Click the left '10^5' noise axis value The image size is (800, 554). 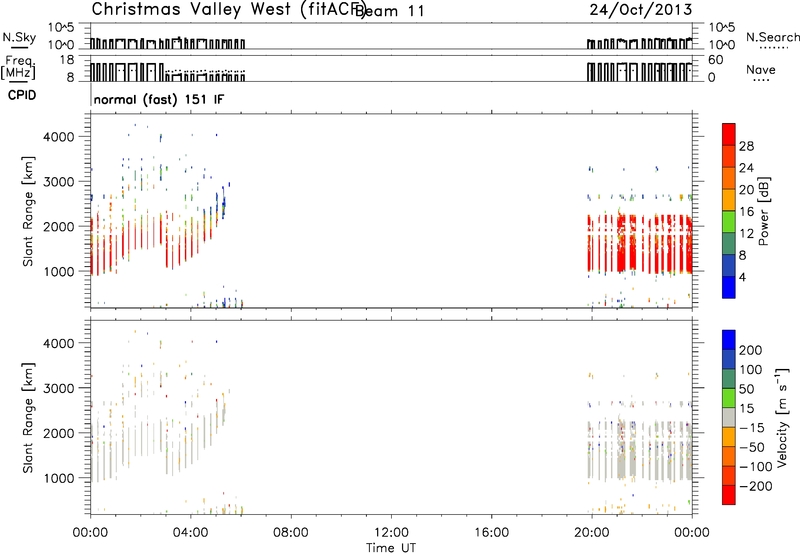pos(61,28)
